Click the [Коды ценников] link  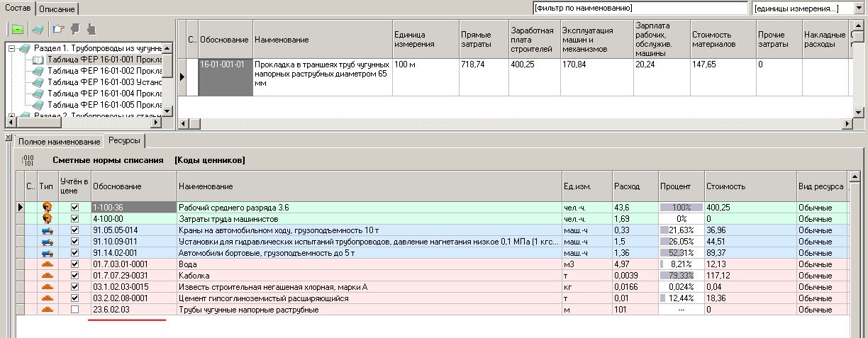tap(210, 160)
